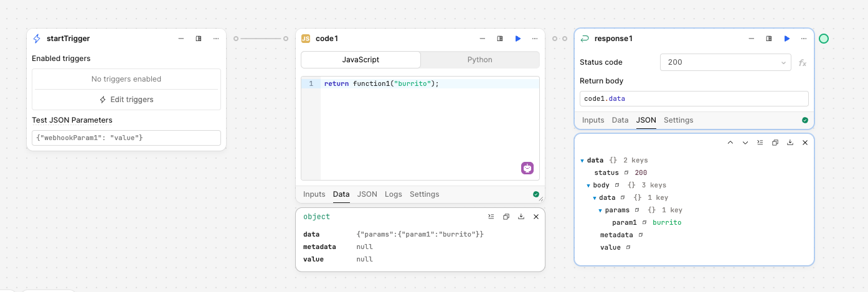This screenshot has height=292, width=868.
Task: Open the Inputs tab in code1
Action: tap(314, 194)
